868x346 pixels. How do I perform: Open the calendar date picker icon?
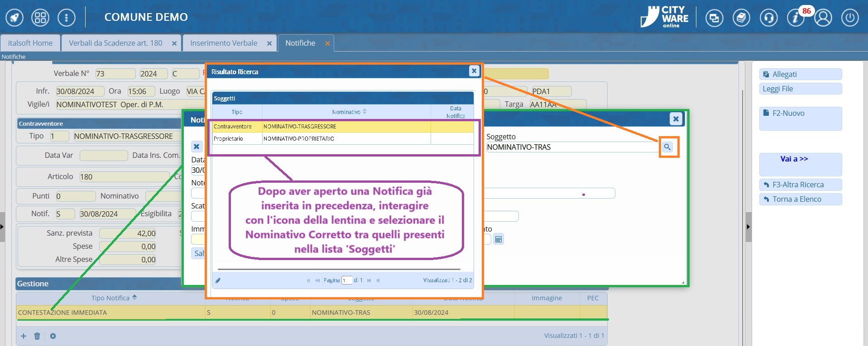click(498, 239)
